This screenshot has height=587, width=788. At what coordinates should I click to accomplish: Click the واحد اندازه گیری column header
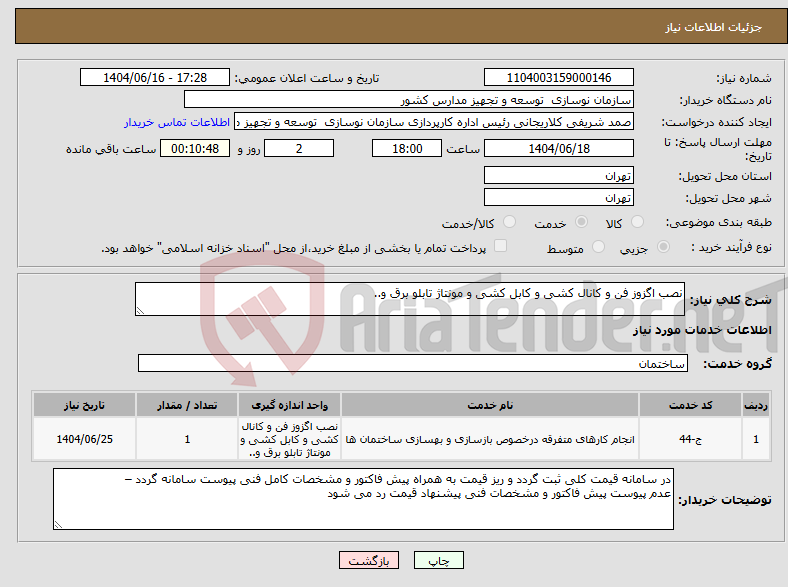tap(289, 405)
